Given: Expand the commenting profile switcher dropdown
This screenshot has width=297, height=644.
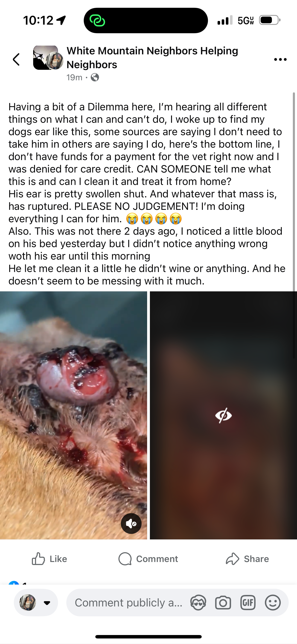Looking at the screenshot, I should coord(47,603).
